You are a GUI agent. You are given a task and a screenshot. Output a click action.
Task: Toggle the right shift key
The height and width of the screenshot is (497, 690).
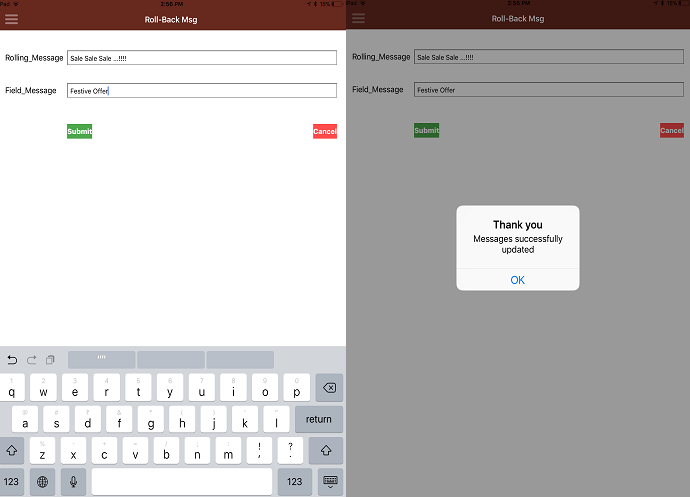pos(326,450)
